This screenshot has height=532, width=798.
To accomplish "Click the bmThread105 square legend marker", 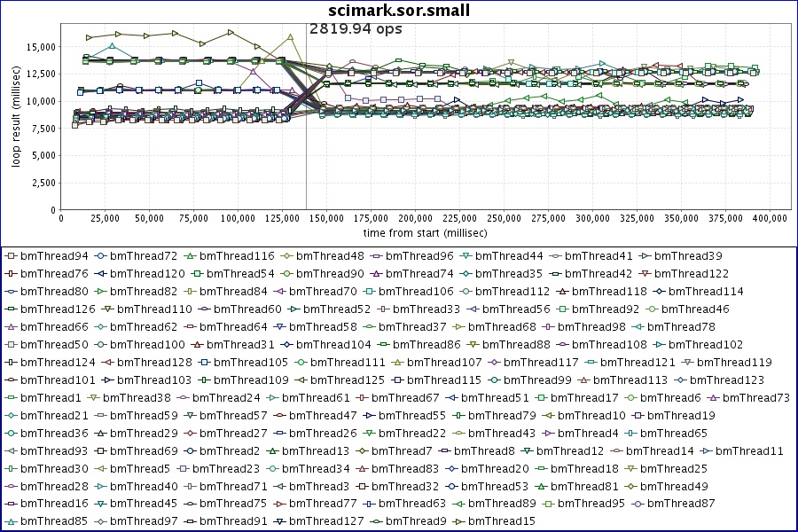I will tap(204, 363).
